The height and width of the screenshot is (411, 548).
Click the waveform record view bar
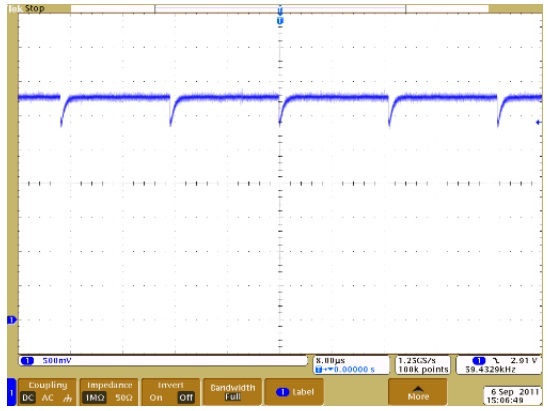coord(280,9)
